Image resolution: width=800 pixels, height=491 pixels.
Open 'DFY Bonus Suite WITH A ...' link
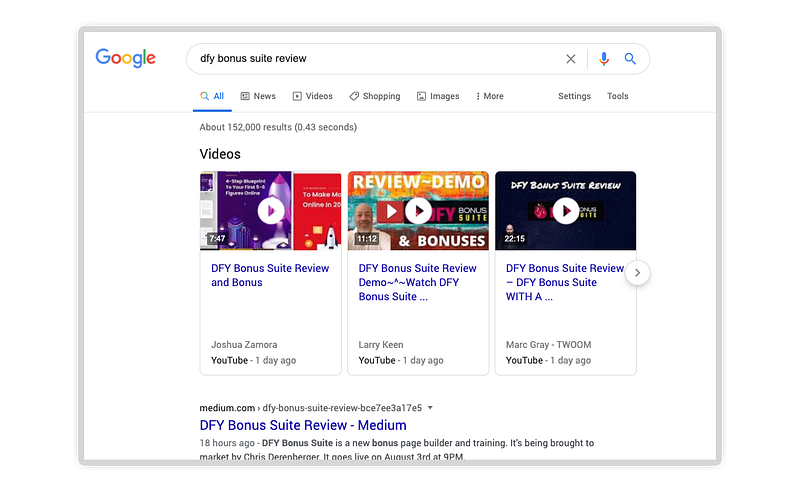[x=565, y=282]
